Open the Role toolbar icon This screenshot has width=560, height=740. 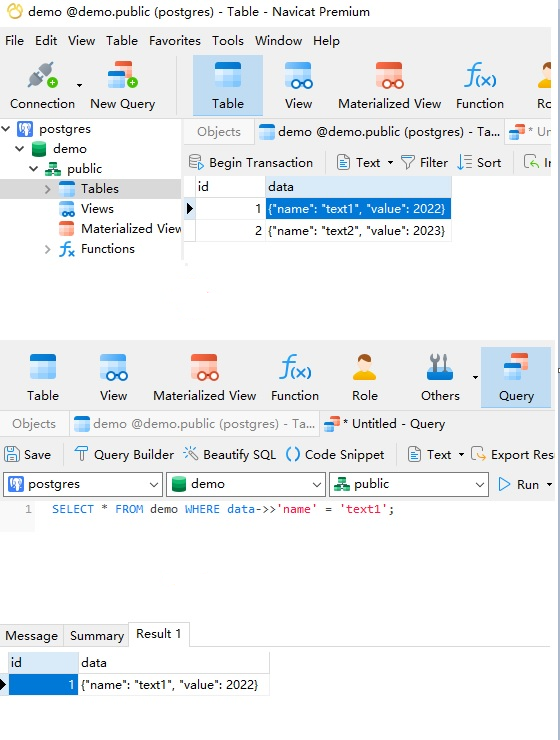(x=365, y=378)
